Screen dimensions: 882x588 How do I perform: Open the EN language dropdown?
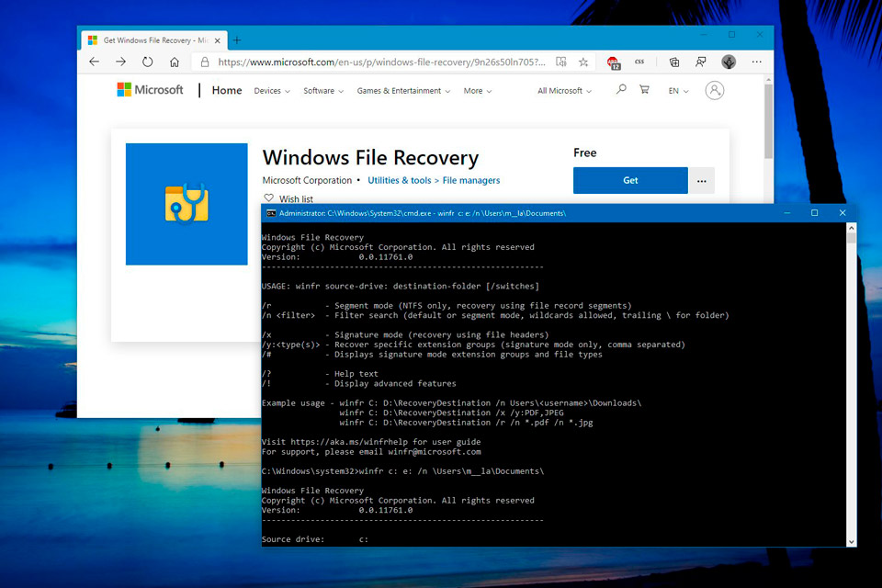point(678,91)
